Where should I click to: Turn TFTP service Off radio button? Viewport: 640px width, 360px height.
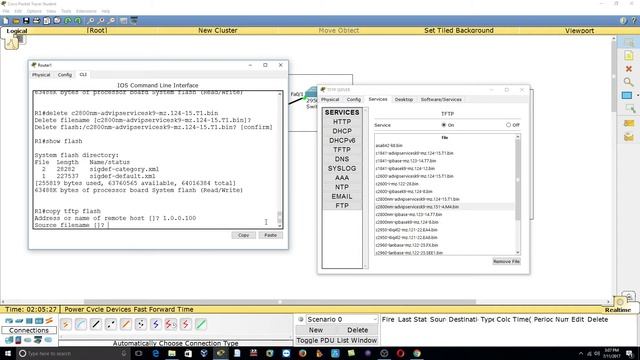(x=508, y=125)
